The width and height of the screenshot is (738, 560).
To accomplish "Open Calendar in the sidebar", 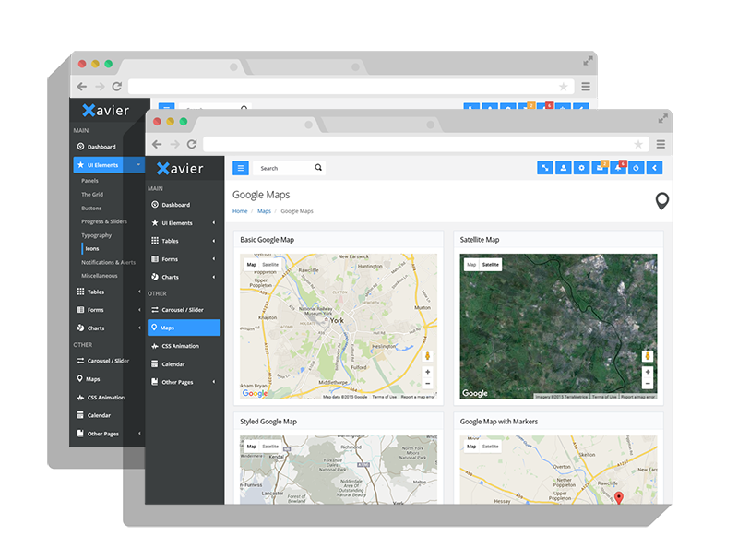I will 173,364.
